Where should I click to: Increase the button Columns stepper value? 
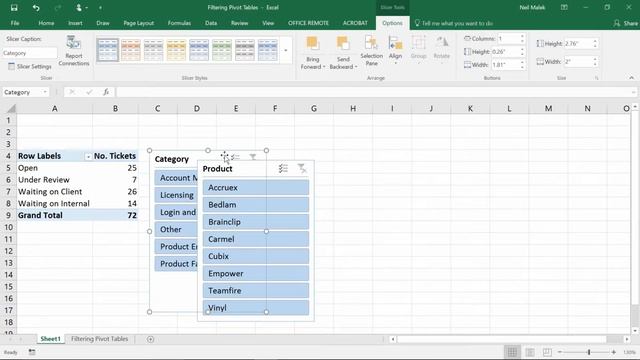point(522,36)
